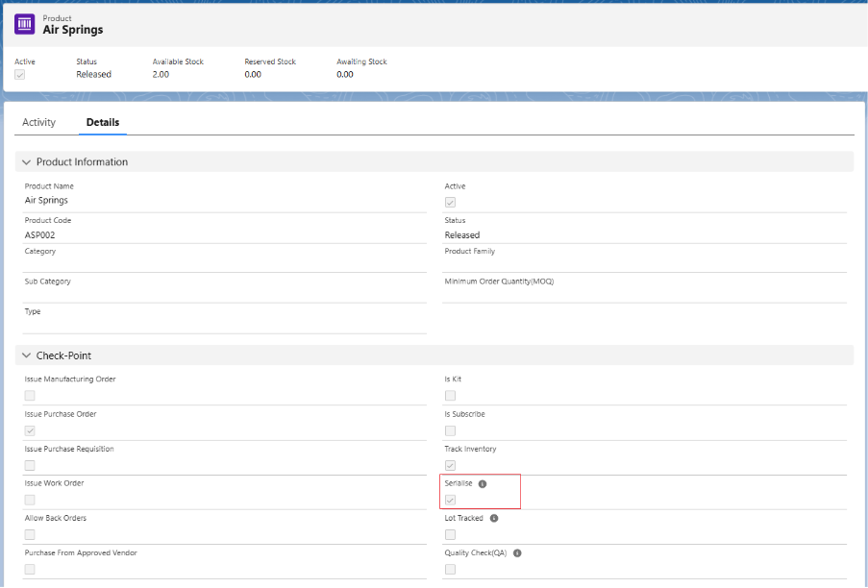Enable the Purchase From Approved Vendor checkbox
Screen dimensions: 868x588
point(30,569)
